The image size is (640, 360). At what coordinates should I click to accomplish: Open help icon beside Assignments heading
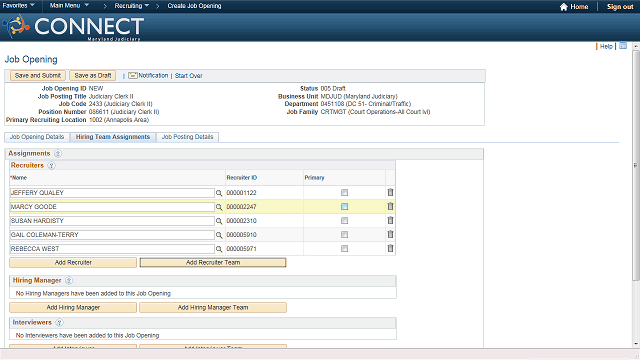(x=58, y=153)
